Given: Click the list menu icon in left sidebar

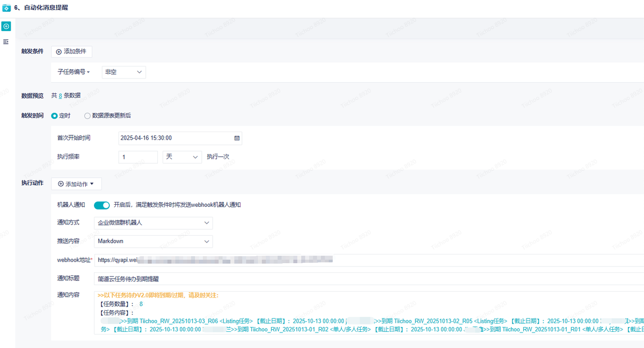Looking at the screenshot, I should (6, 41).
